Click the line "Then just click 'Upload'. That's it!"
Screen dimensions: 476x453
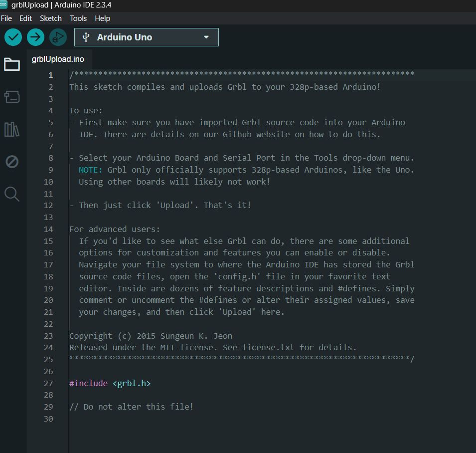coord(160,206)
